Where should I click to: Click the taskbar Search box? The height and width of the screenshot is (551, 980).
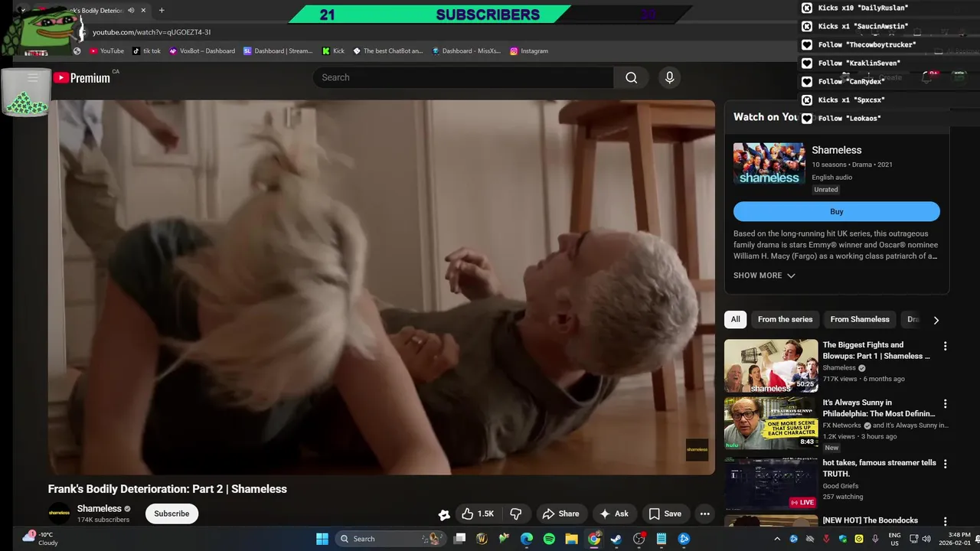coord(390,539)
